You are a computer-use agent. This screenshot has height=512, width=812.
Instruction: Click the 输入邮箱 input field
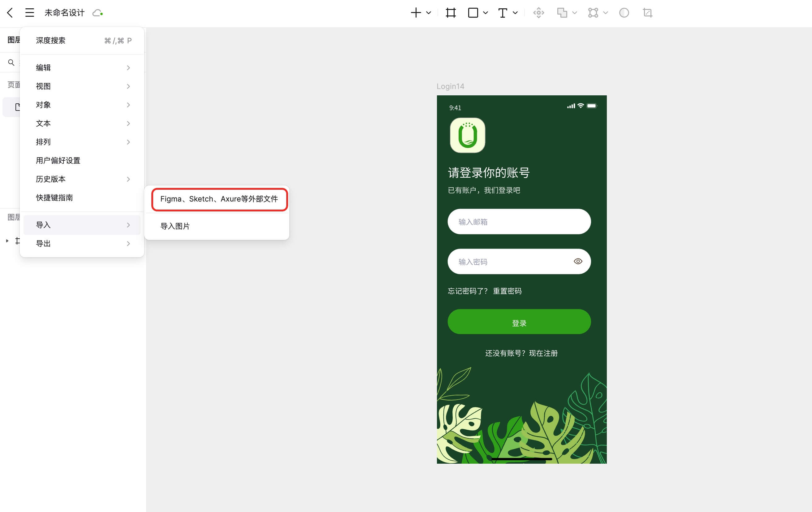click(519, 222)
